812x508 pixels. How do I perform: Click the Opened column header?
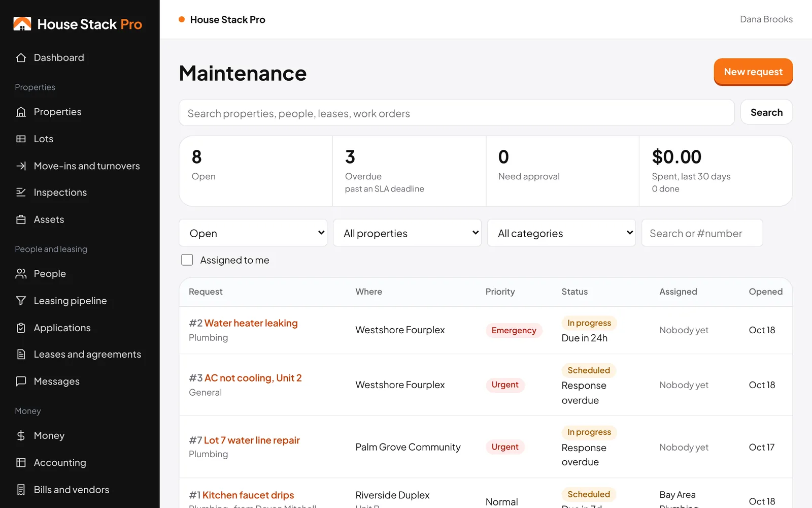pyautogui.click(x=765, y=292)
